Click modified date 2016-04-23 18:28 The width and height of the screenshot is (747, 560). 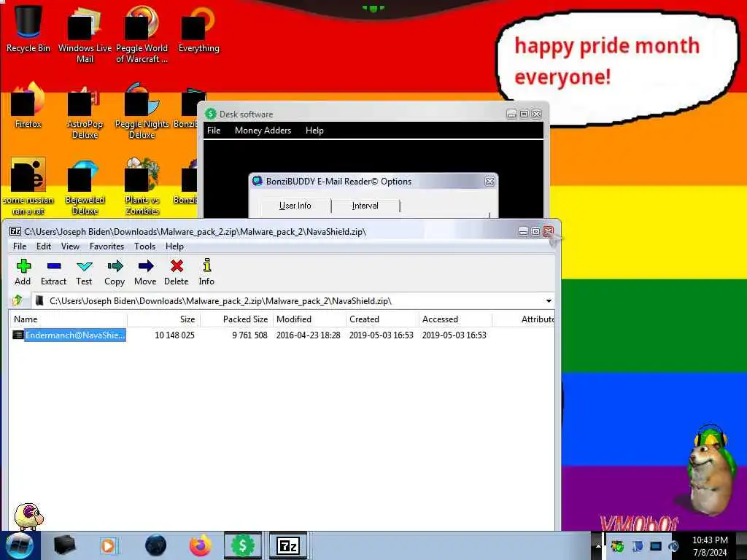(x=309, y=335)
